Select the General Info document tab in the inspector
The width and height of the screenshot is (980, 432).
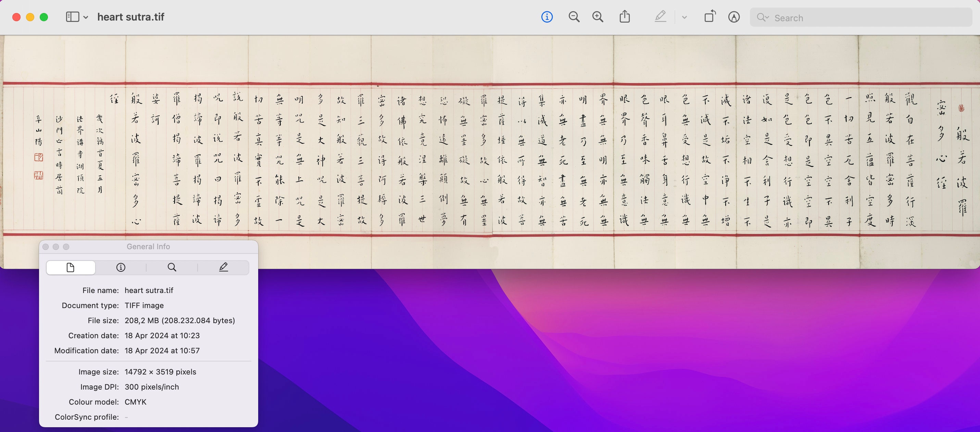[71, 267]
